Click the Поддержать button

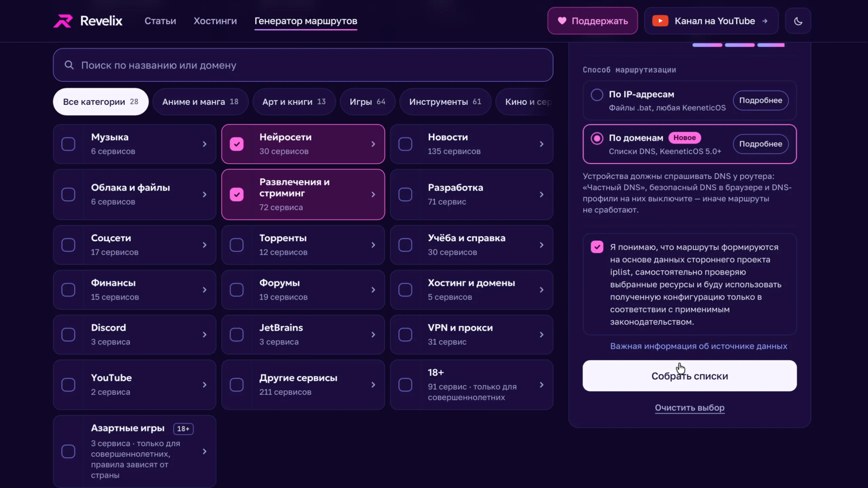(593, 21)
